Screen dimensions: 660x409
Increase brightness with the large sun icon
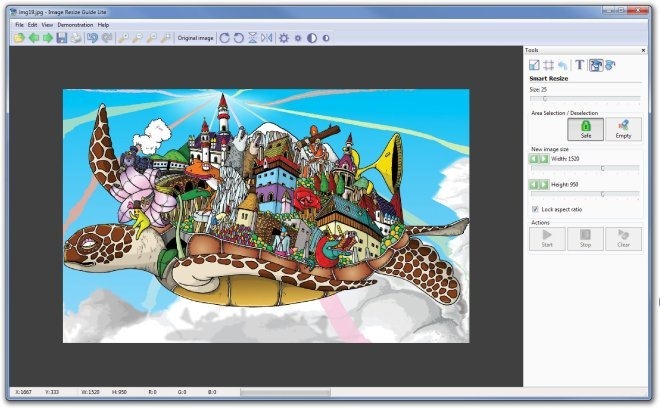point(284,38)
